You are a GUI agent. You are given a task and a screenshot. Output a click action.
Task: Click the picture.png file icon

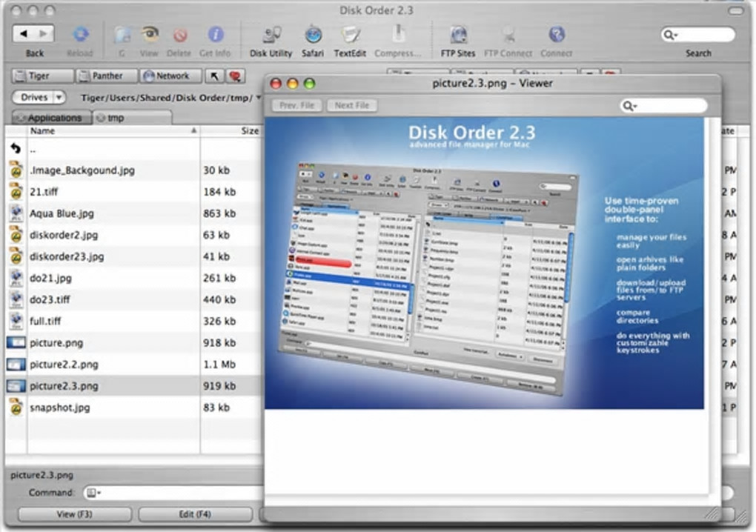(16, 342)
